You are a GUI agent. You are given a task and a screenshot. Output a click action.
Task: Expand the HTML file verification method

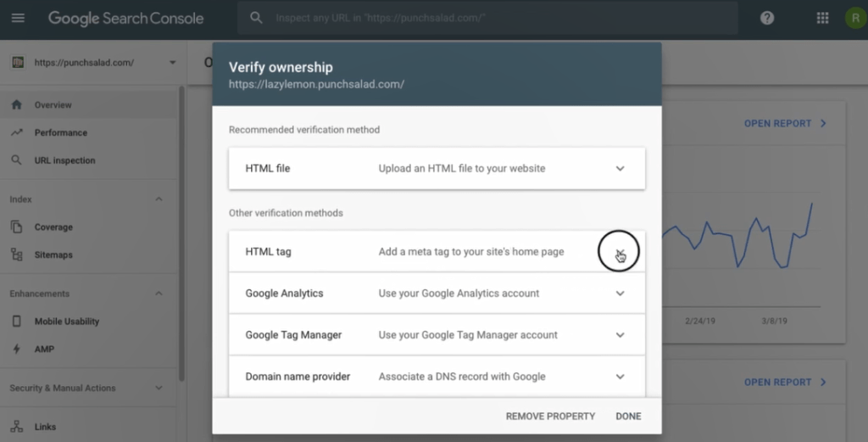(620, 168)
